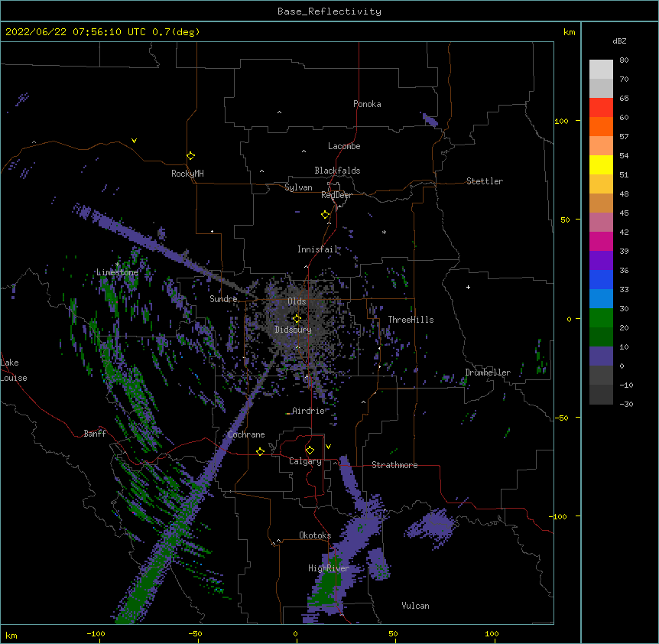Click the Vulcan city label

point(415,606)
